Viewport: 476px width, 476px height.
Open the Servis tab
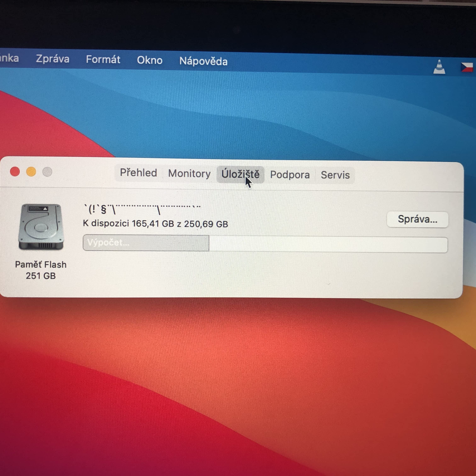pos(335,175)
